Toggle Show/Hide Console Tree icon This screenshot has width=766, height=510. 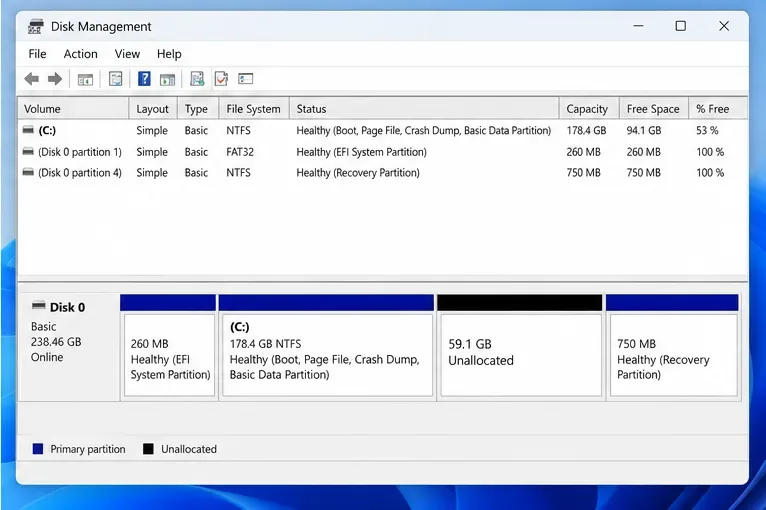point(85,79)
